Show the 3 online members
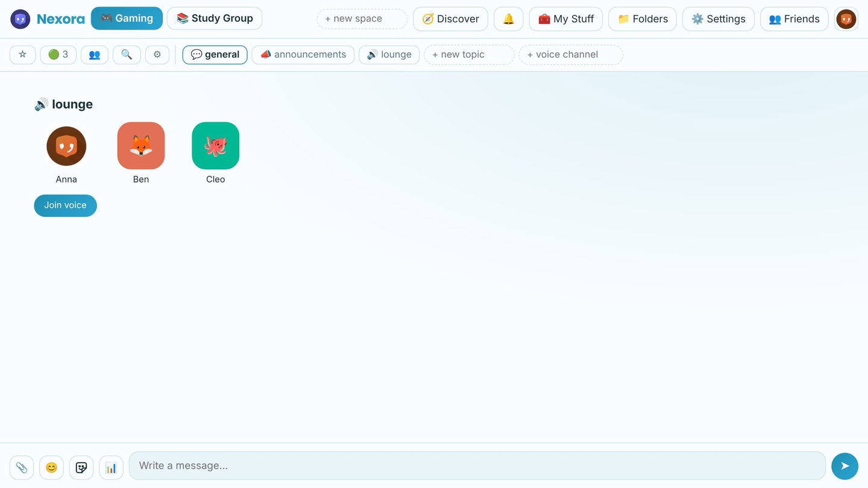 [58, 54]
